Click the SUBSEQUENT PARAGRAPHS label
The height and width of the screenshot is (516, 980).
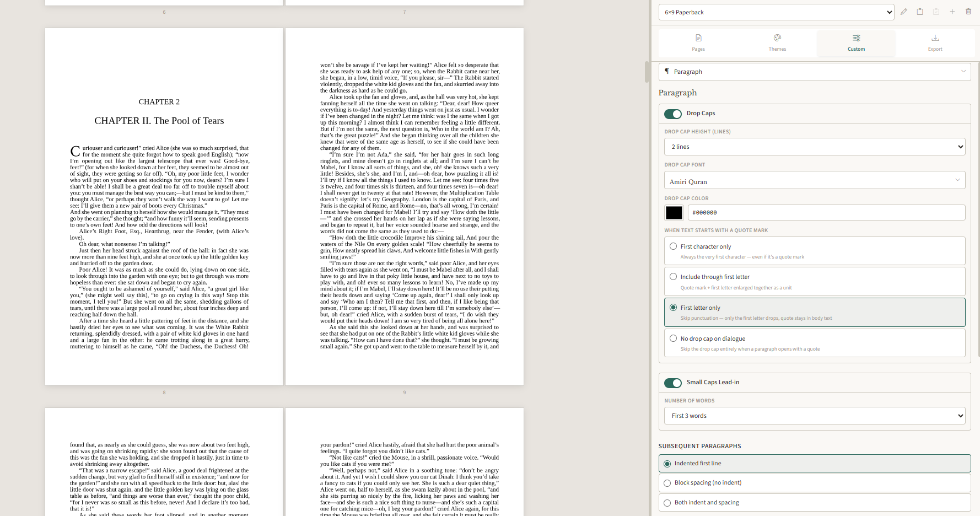click(x=699, y=446)
